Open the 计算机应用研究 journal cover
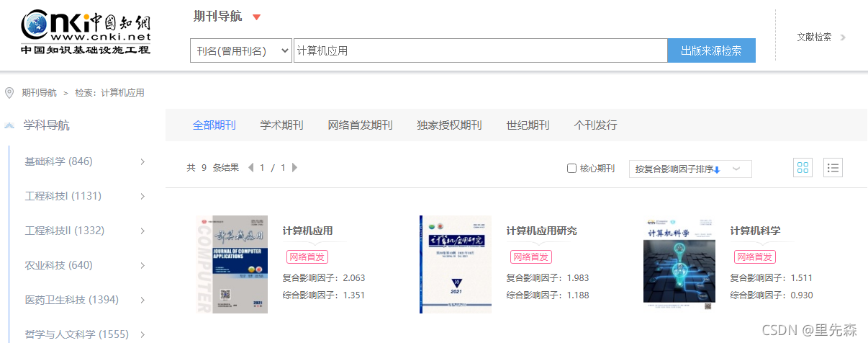The width and height of the screenshot is (868, 343). 456,264
